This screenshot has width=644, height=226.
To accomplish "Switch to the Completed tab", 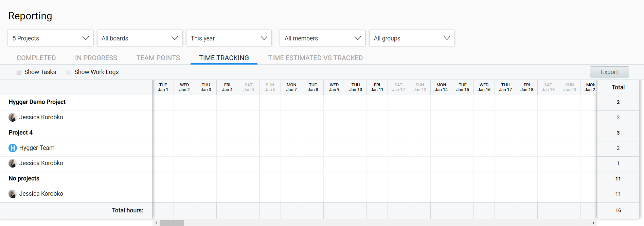I will coord(36,58).
